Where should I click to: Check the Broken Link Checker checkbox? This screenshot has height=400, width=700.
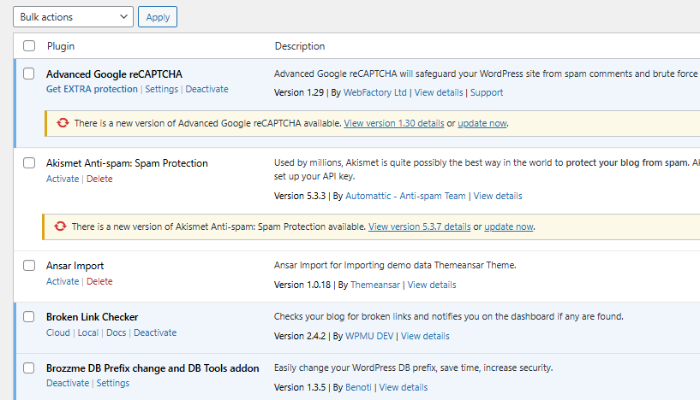coord(29,317)
